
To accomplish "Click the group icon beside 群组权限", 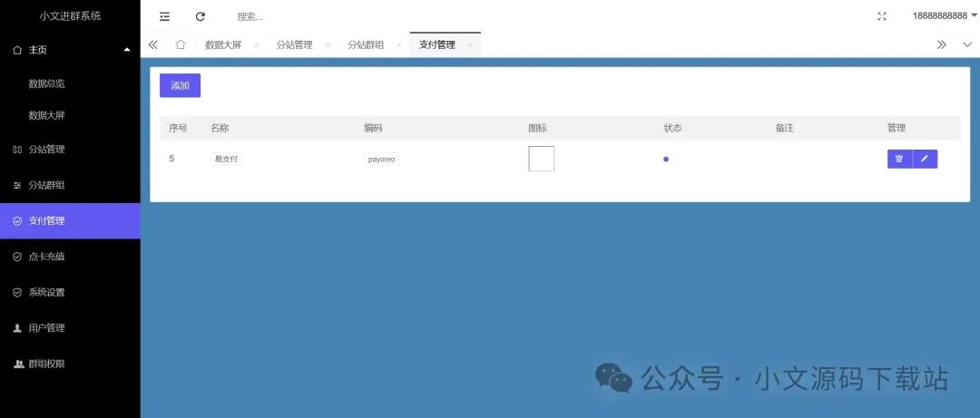I will (19, 365).
